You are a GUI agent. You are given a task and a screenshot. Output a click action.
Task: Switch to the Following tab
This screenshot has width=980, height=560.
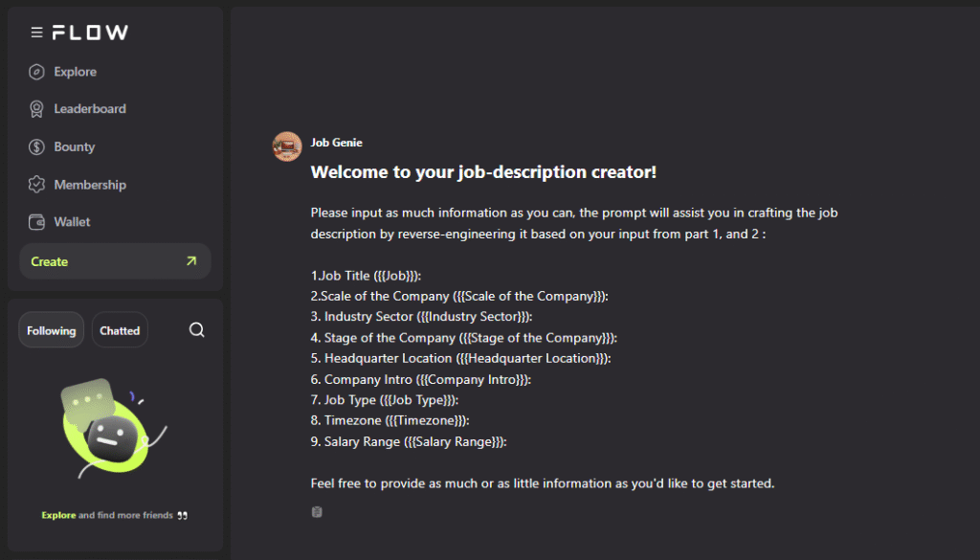pyautogui.click(x=52, y=330)
